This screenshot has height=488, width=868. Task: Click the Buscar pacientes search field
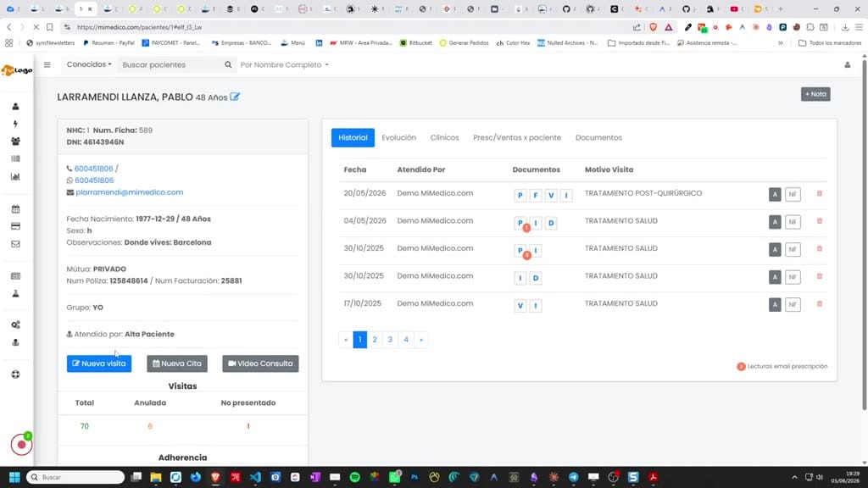(x=171, y=64)
